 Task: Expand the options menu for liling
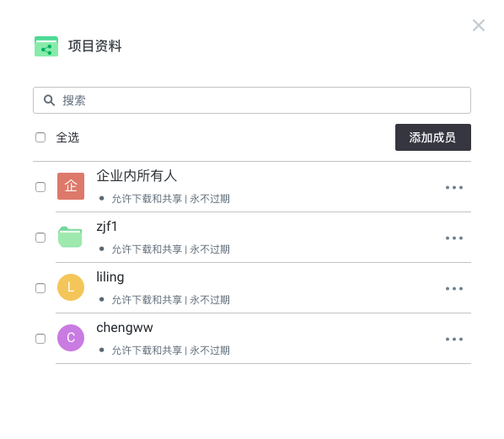[454, 288]
